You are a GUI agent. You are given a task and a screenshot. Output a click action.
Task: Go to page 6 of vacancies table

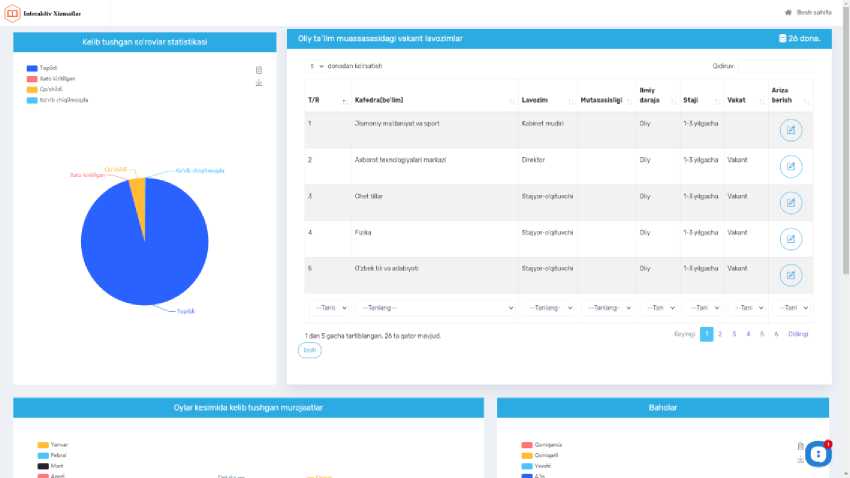tap(776, 334)
